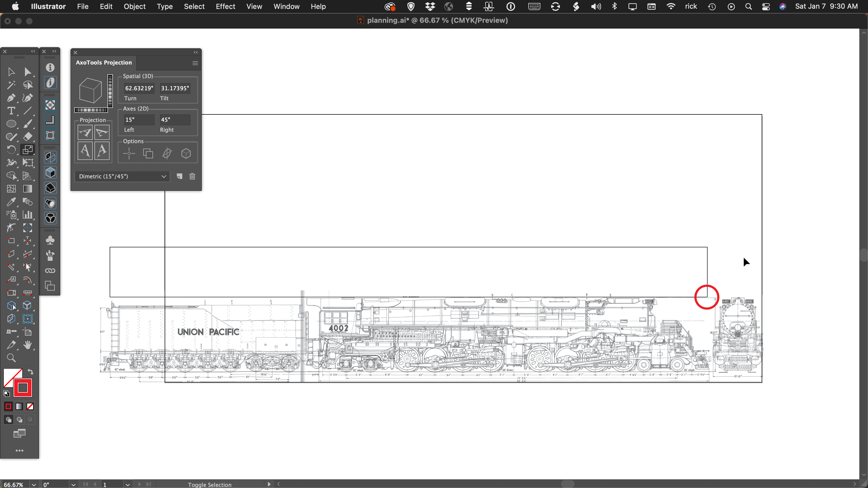Collapse the AxoTools Projection panel
The image size is (868, 488).
pyautogui.click(x=196, y=52)
